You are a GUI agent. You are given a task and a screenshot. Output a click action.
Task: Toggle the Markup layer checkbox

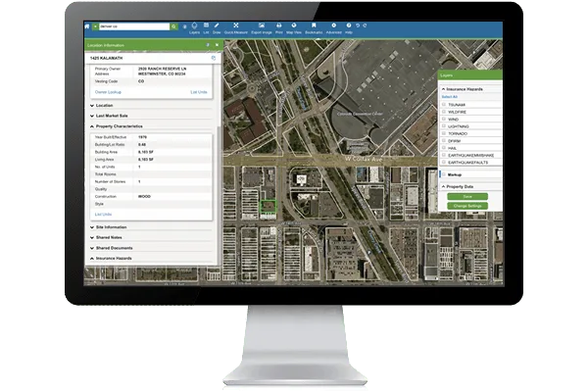click(444, 174)
